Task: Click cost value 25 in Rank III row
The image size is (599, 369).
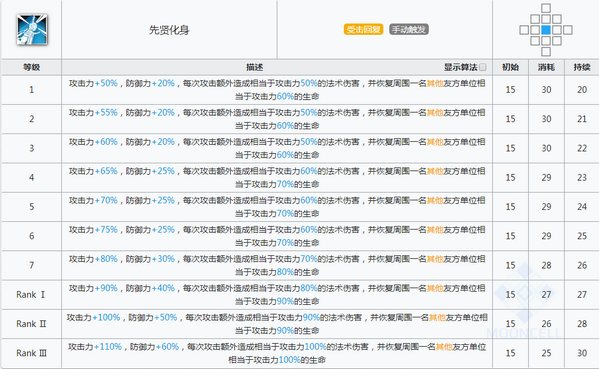Action: [546, 353]
